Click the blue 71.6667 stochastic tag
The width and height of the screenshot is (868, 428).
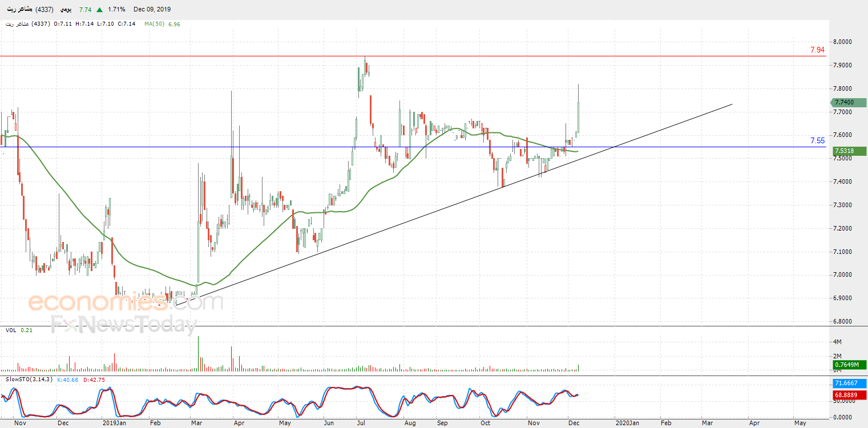[x=849, y=383]
